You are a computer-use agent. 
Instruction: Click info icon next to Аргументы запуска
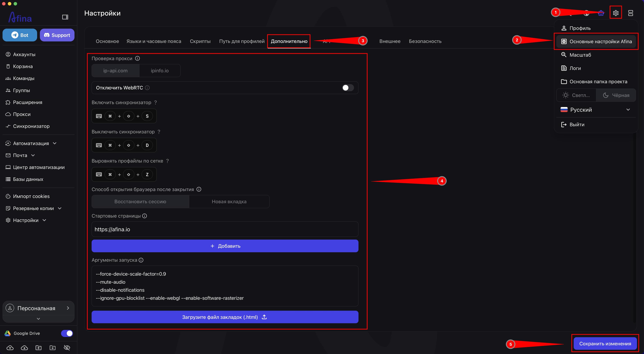click(x=141, y=260)
